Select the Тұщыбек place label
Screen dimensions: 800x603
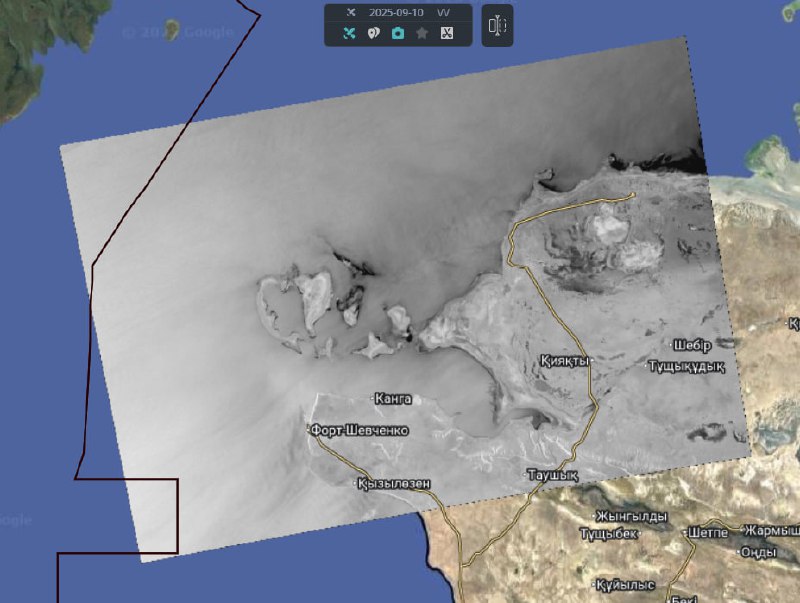608,533
